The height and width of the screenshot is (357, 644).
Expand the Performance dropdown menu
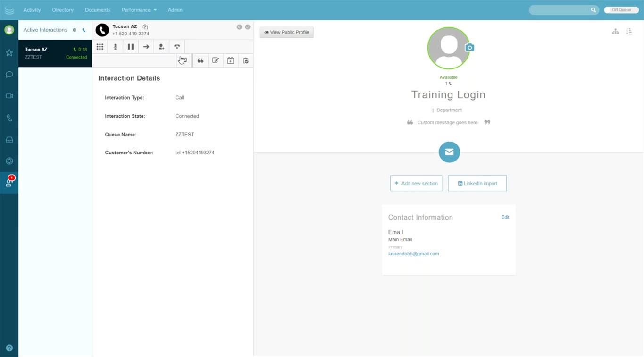pyautogui.click(x=139, y=10)
